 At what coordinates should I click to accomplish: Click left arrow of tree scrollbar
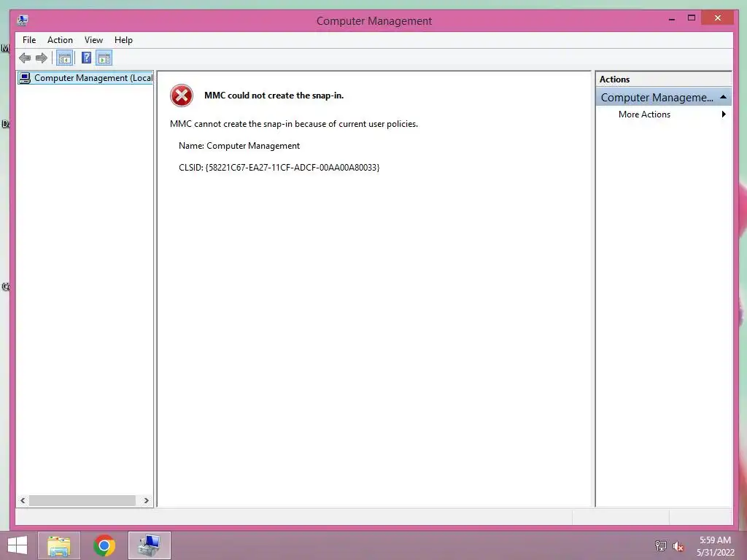23,500
